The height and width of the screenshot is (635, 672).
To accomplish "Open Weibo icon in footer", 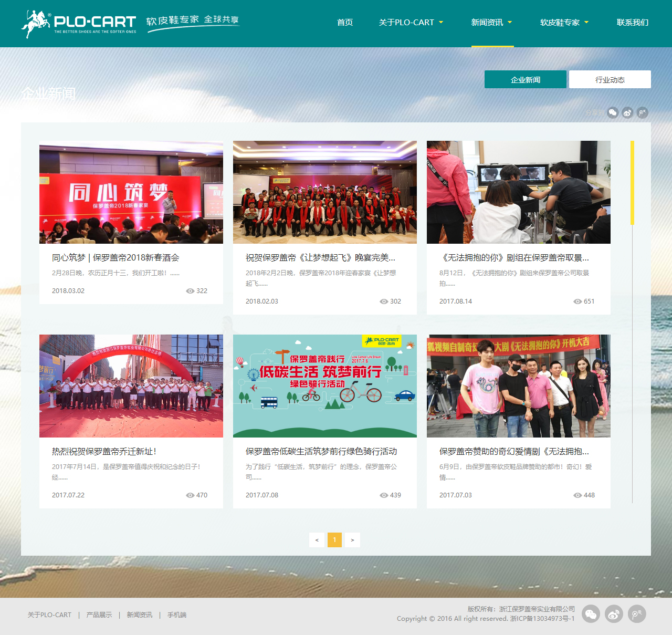I will [614, 614].
